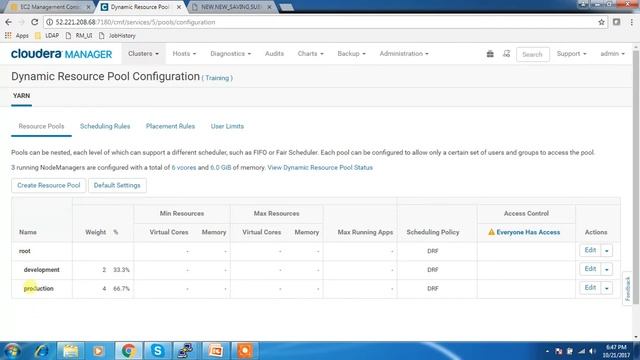Show hidden system tray icons
640x360 pixels.
click(547, 351)
